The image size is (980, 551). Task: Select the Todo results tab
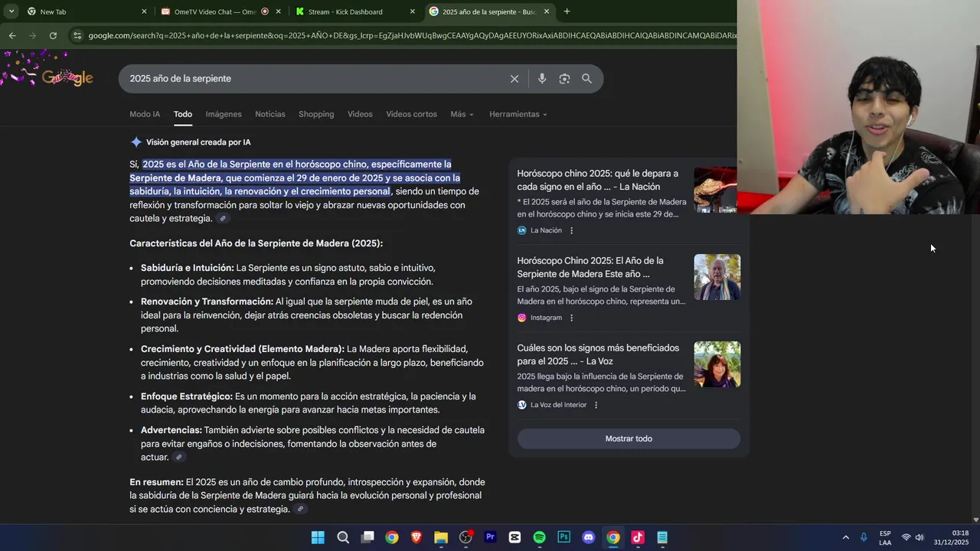[182, 114]
